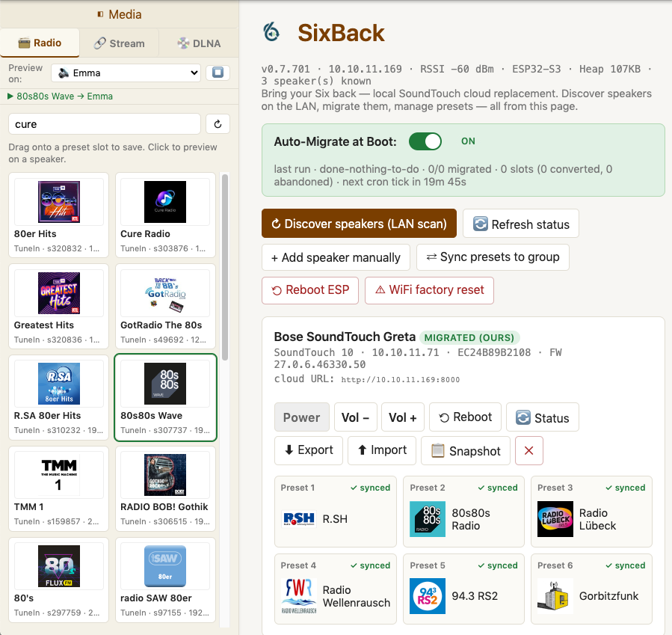Start Discover speakers LAN scan
Image resolution: width=672 pixels, height=635 pixels.
[359, 224]
